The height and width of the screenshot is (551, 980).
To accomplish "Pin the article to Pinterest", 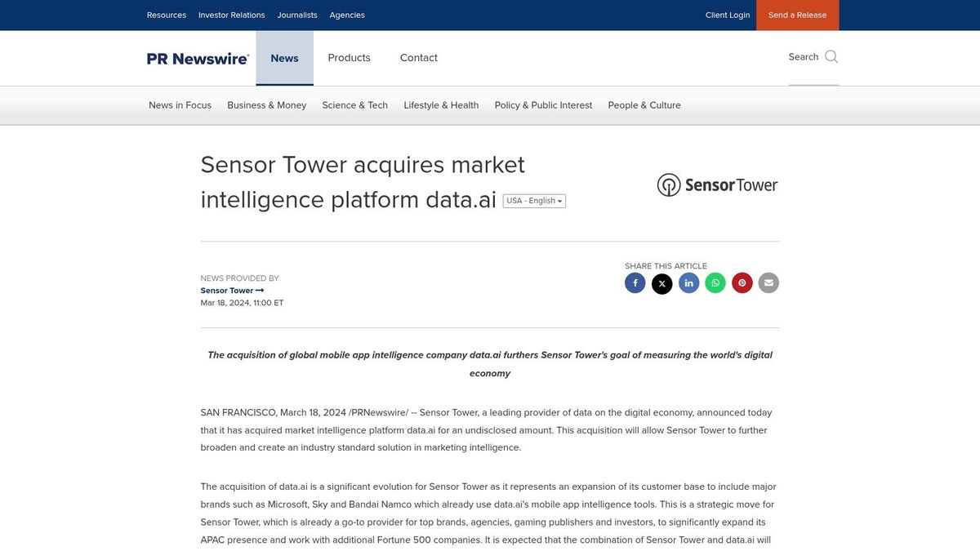I will click(x=742, y=282).
